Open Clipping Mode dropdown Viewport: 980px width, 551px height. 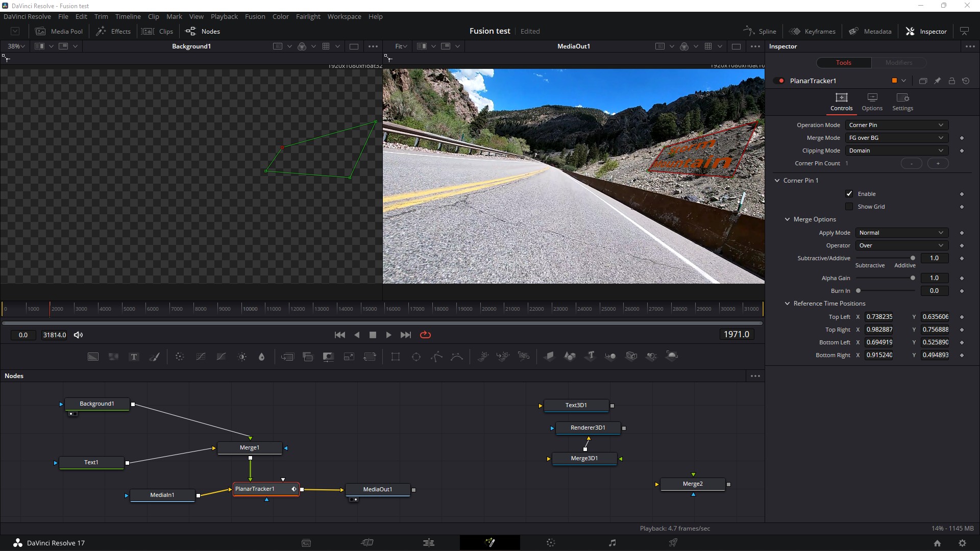point(896,151)
